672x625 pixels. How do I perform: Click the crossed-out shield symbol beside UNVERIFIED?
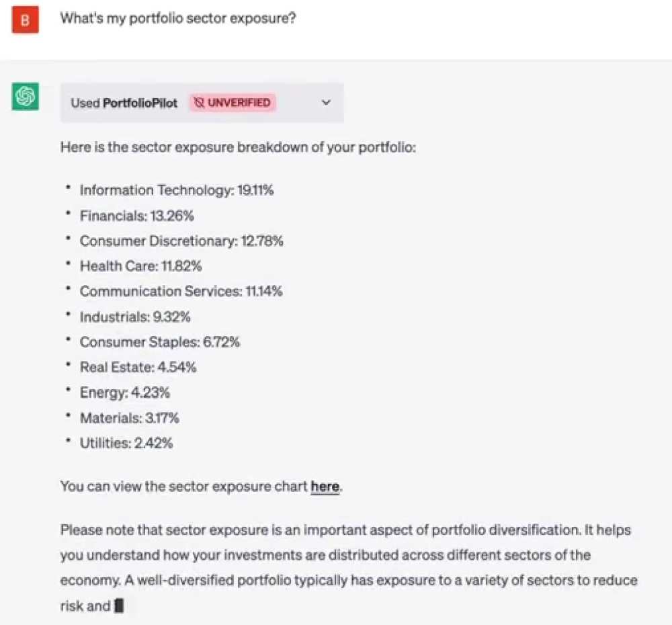point(198,103)
